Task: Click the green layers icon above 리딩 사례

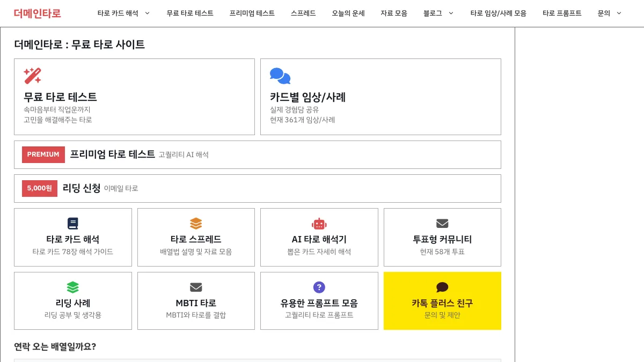Action: pos(73,287)
